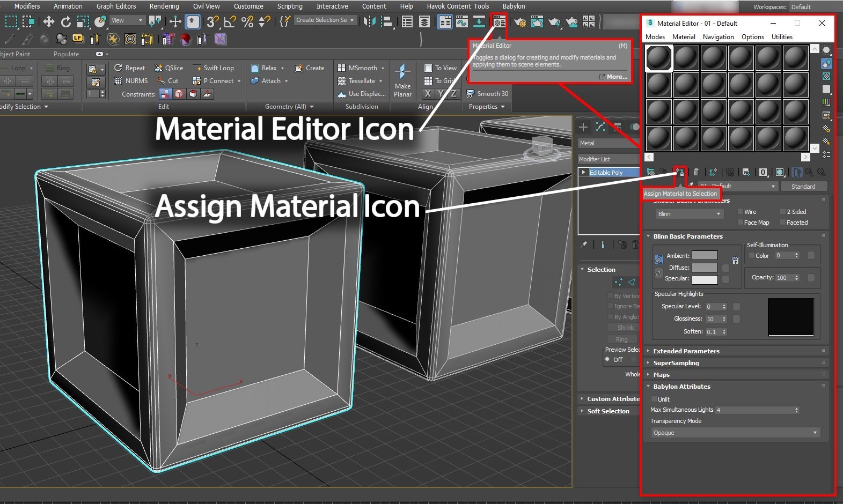
Task: Click Assign Material to Selection icon
Action: [680, 172]
